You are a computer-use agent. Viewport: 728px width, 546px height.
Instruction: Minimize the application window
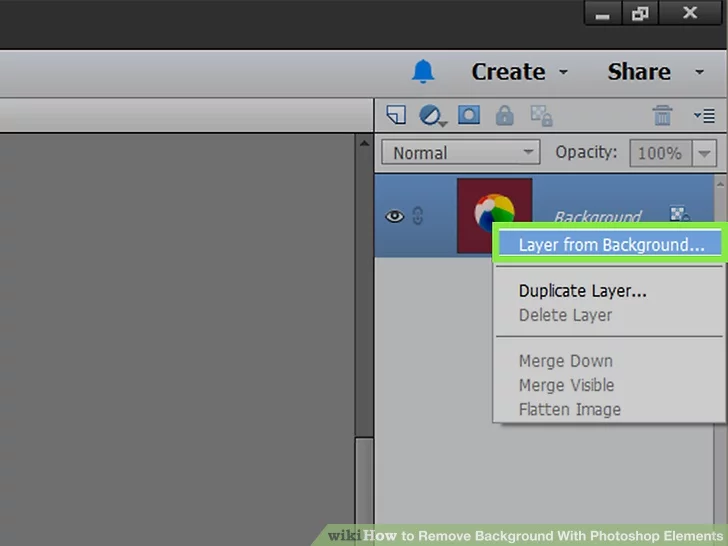click(x=603, y=13)
